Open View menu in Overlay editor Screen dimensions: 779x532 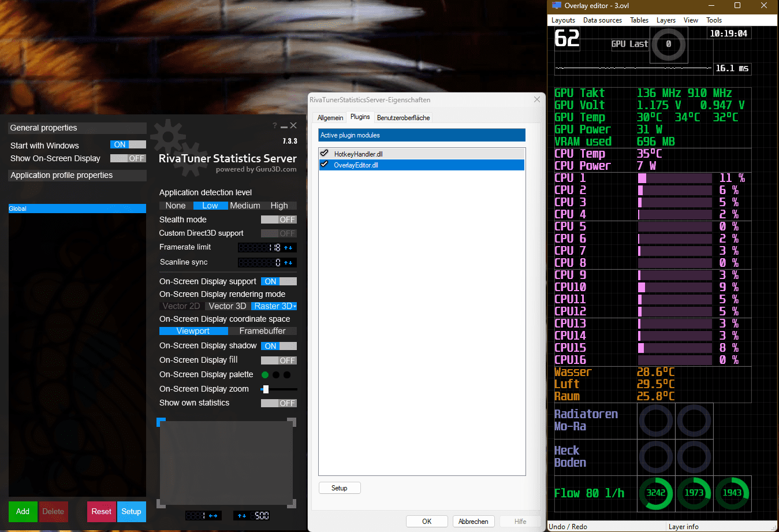click(x=691, y=20)
